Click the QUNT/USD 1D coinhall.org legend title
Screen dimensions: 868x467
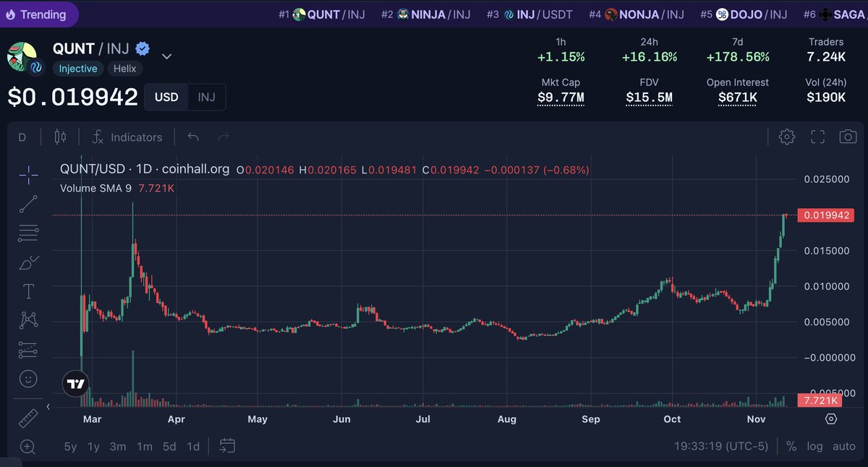145,169
